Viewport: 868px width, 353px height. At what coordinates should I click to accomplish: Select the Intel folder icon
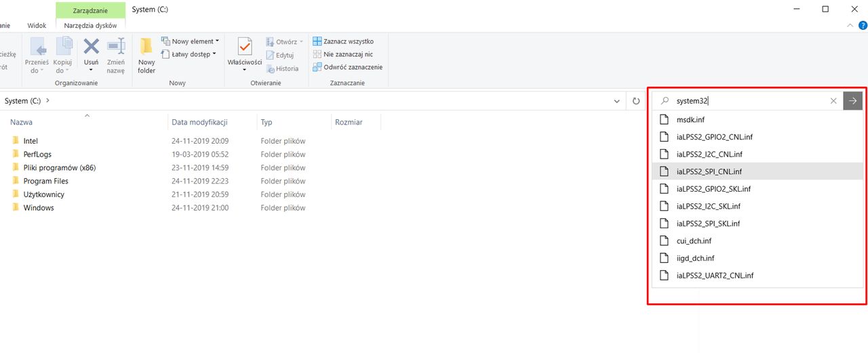click(x=16, y=141)
